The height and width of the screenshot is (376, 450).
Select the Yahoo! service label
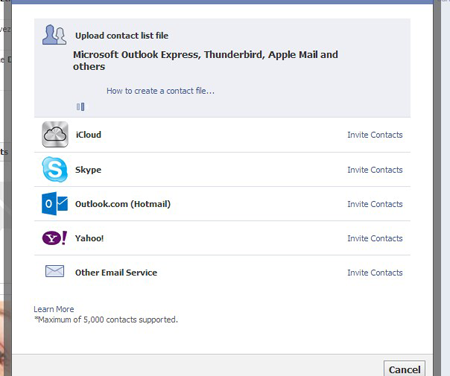[89, 238]
